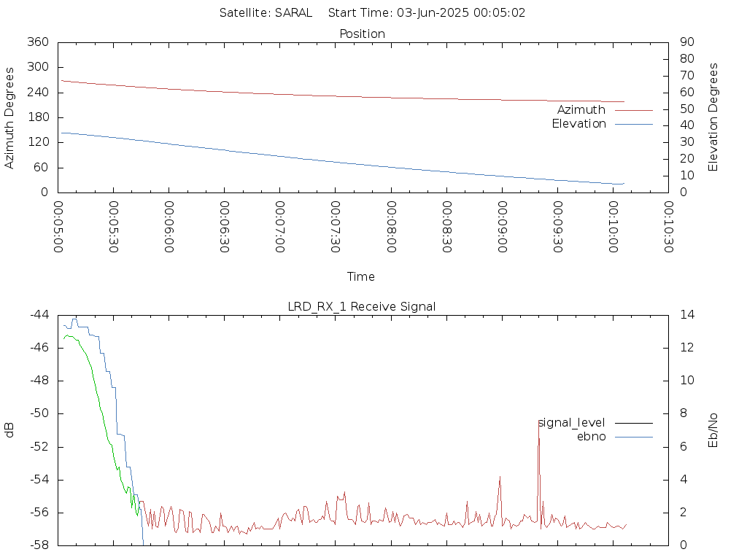Click the 300 tick on Azimuth axis

coord(38,67)
